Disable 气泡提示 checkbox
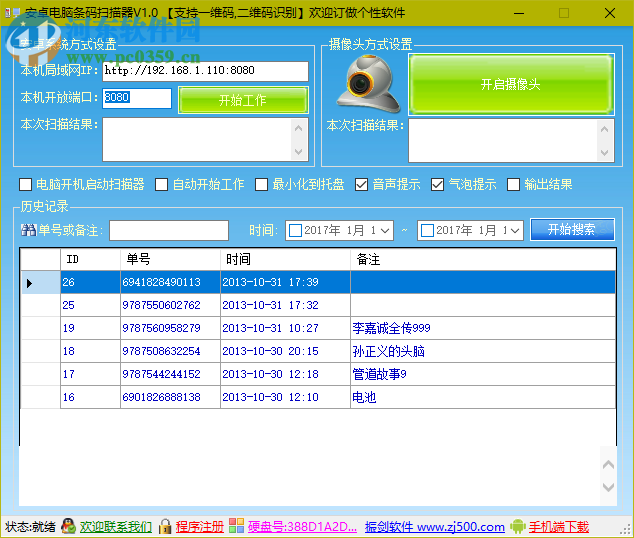Viewport: 634px width, 538px height. (437, 185)
